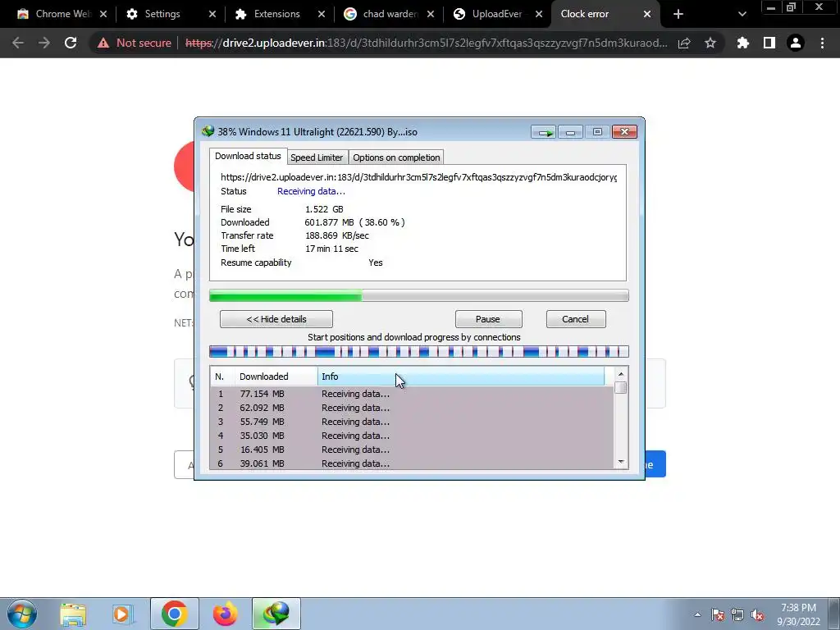This screenshot has height=630, width=840.
Task: Click the connections list scroll down arrow
Action: (621, 463)
